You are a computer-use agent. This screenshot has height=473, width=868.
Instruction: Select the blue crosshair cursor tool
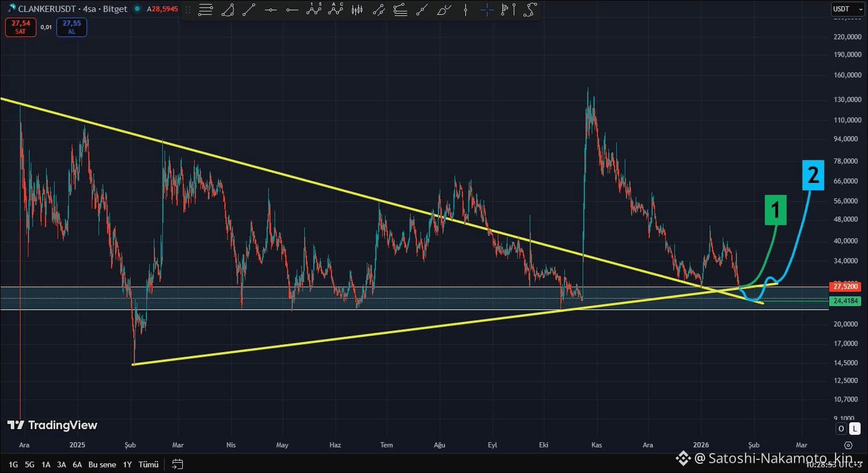(x=487, y=10)
